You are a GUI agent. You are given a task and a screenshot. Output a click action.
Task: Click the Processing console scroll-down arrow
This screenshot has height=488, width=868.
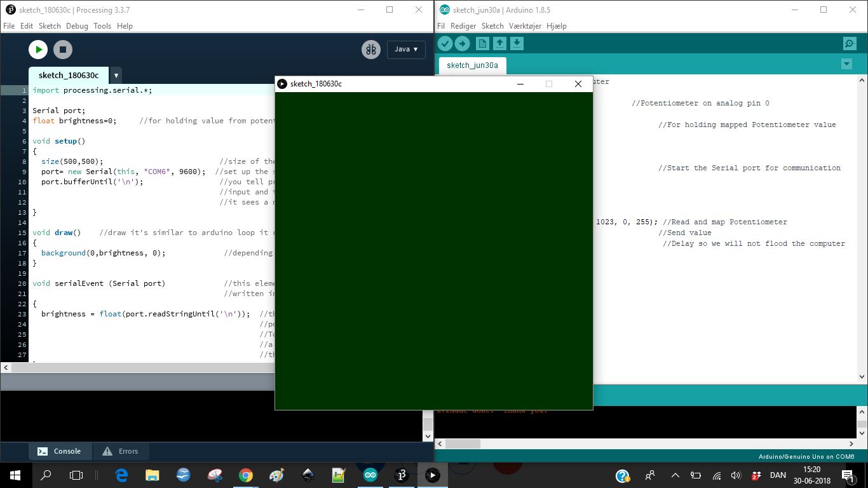[428, 437]
